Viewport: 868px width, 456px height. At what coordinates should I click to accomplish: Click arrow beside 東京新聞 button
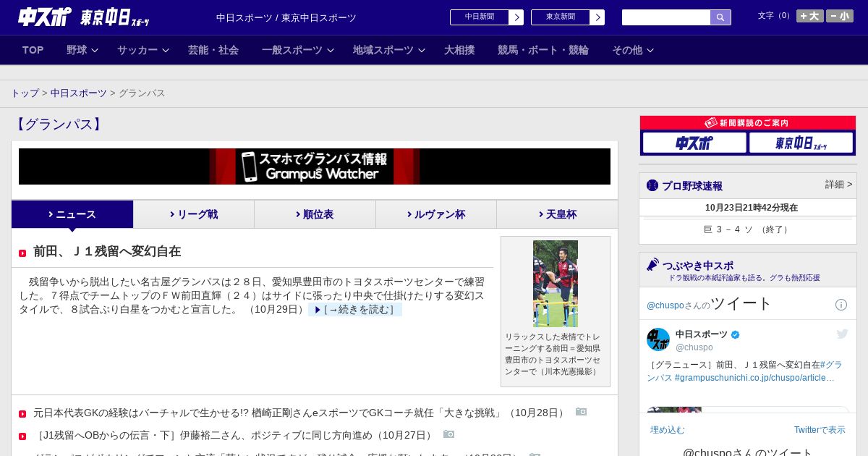pyautogui.click(x=597, y=17)
